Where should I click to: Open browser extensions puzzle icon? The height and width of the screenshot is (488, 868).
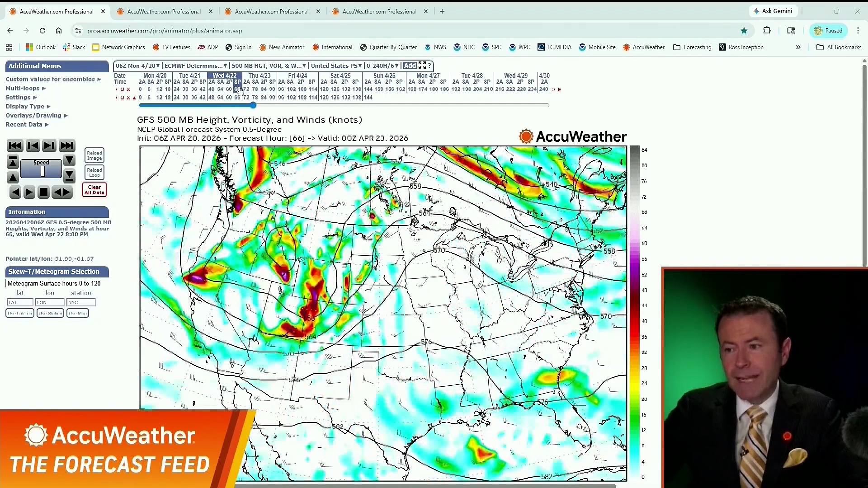click(767, 30)
